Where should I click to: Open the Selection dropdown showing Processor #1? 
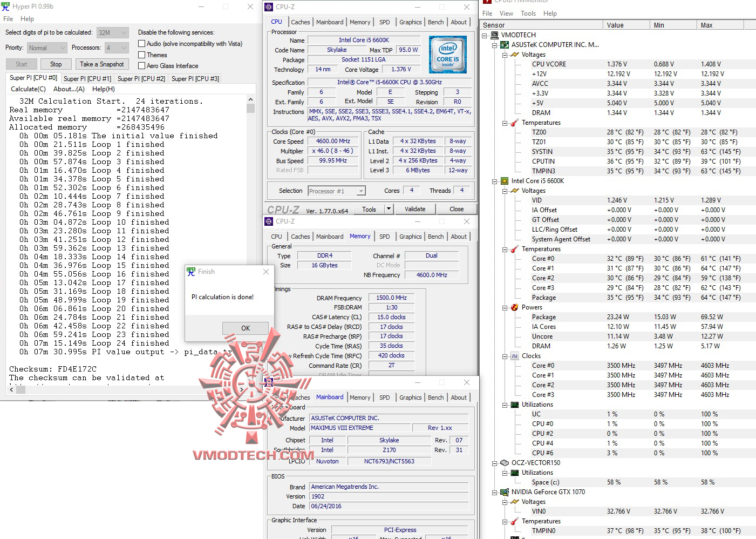[337, 191]
